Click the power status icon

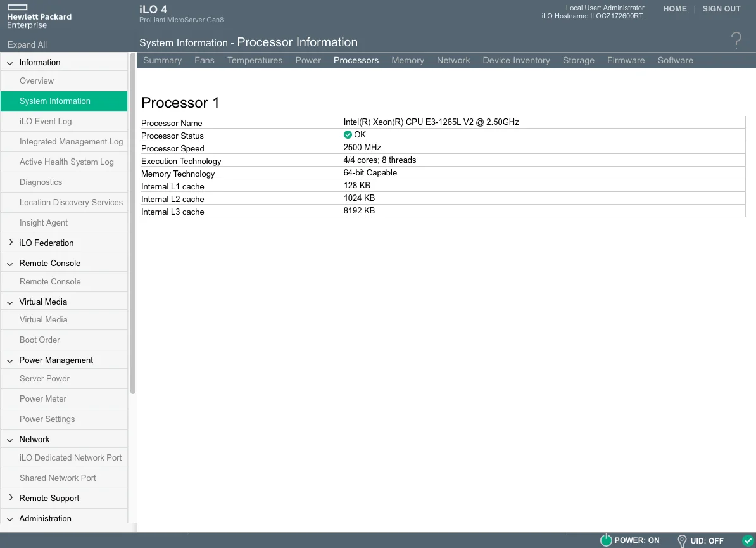(x=605, y=540)
